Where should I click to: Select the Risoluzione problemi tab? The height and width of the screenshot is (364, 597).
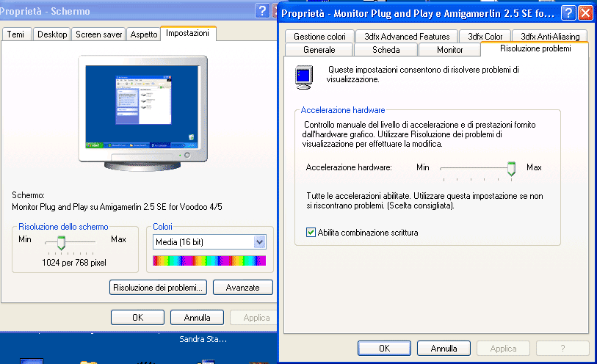point(535,48)
